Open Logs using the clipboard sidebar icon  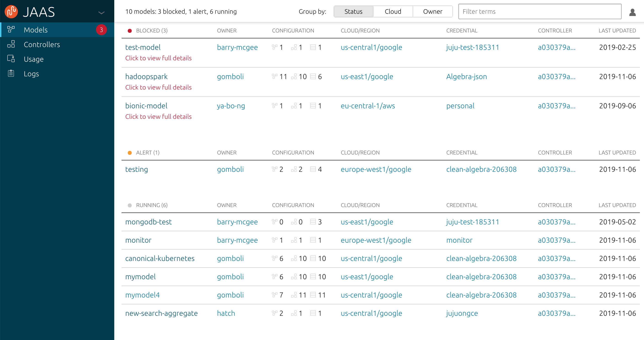click(x=11, y=73)
